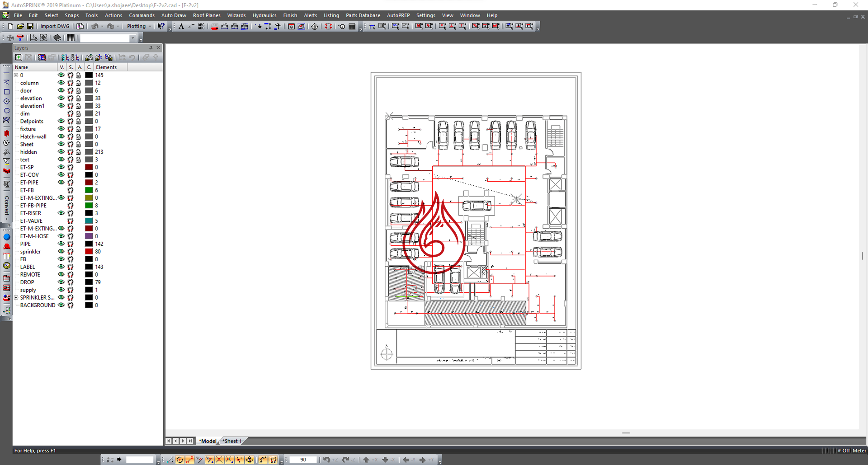
Task: Click the context help arrow-question icon
Action: click(x=161, y=26)
